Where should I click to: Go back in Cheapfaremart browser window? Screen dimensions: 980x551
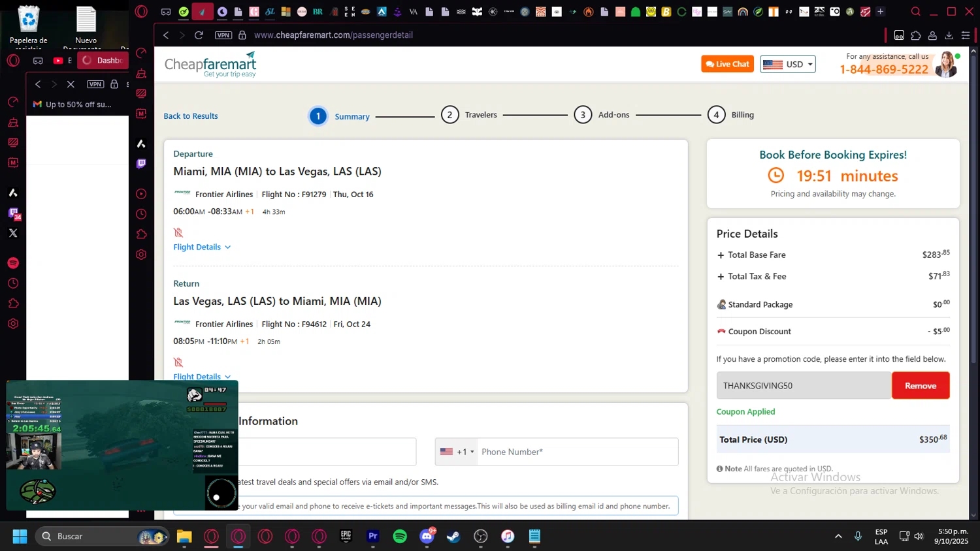point(166,35)
